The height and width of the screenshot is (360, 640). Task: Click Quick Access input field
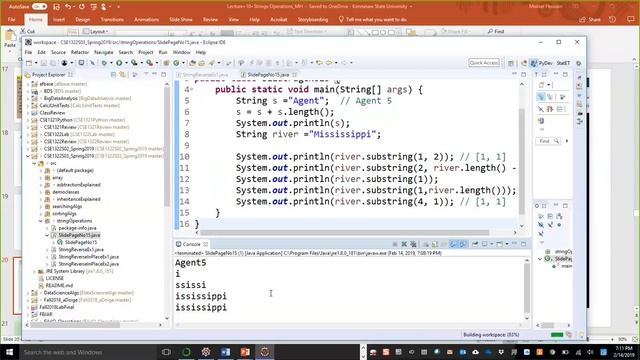tap(484, 63)
